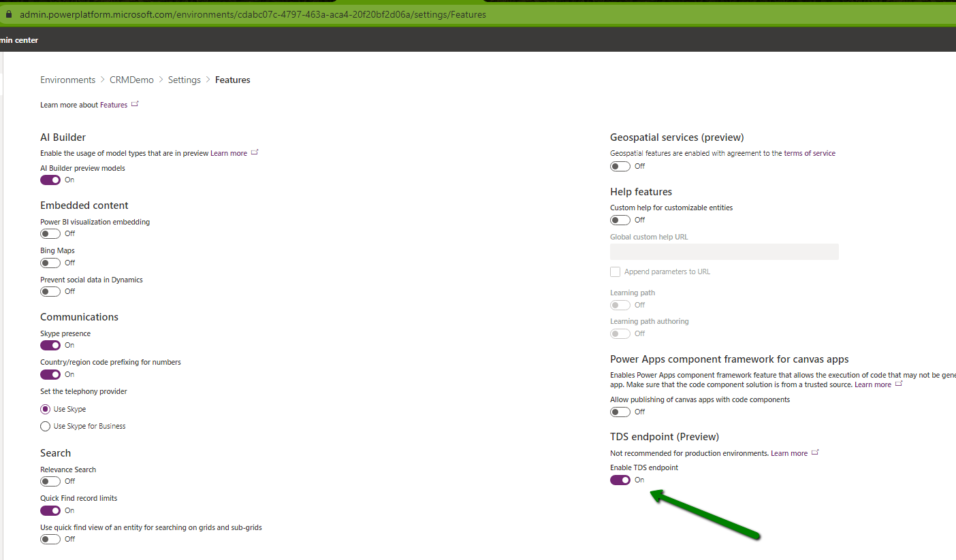
Task: Enable Power BI visualization embedding
Action: pos(50,234)
